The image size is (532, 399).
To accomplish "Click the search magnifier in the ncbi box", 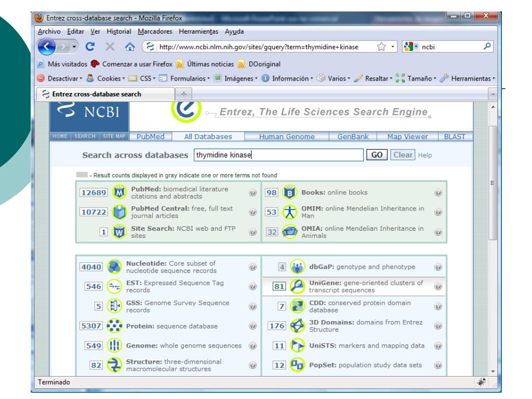I will [x=487, y=46].
